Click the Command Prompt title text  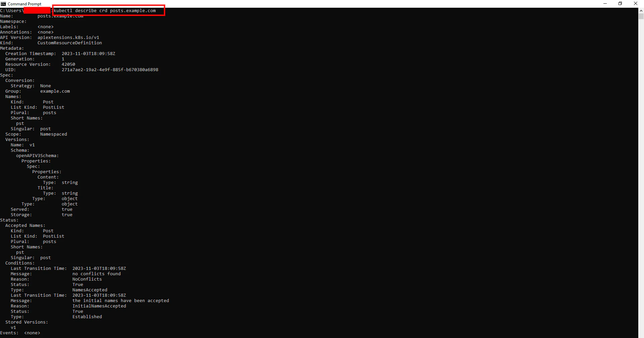24,4
